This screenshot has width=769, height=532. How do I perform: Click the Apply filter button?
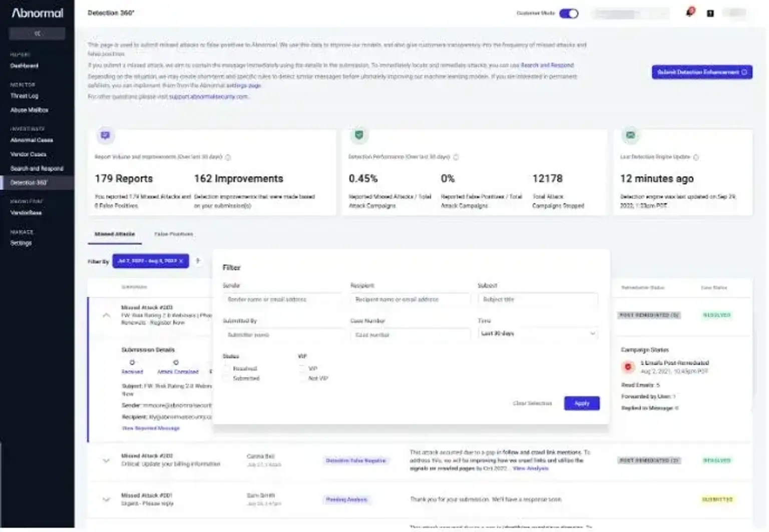[x=581, y=403]
